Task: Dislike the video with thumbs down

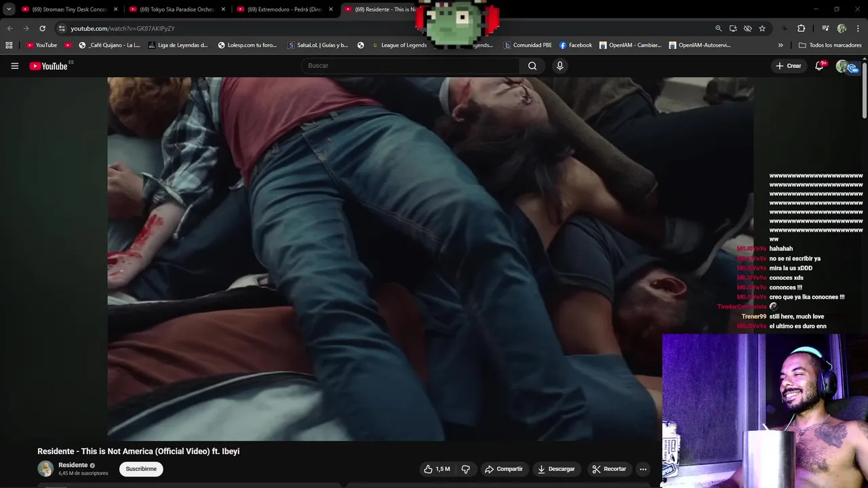Action: 465,469
